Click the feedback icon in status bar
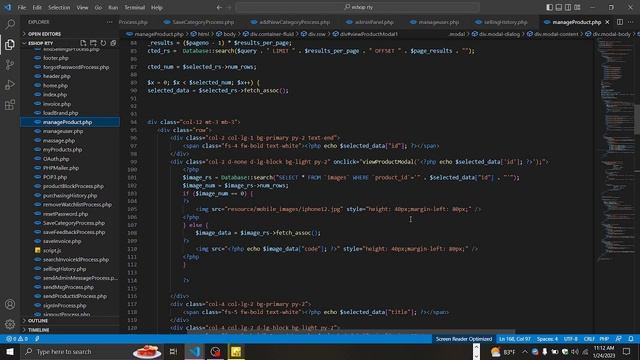This screenshot has width=640, height=360. [619, 339]
